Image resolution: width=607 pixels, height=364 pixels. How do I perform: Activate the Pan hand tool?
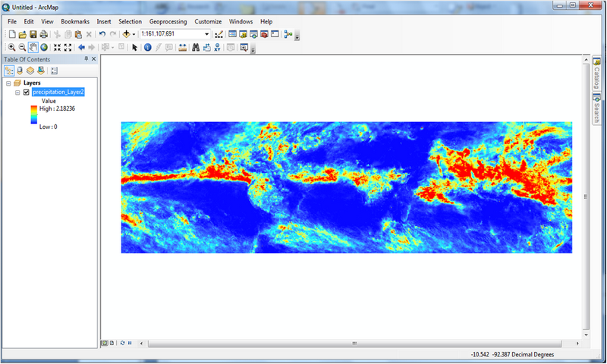(33, 47)
